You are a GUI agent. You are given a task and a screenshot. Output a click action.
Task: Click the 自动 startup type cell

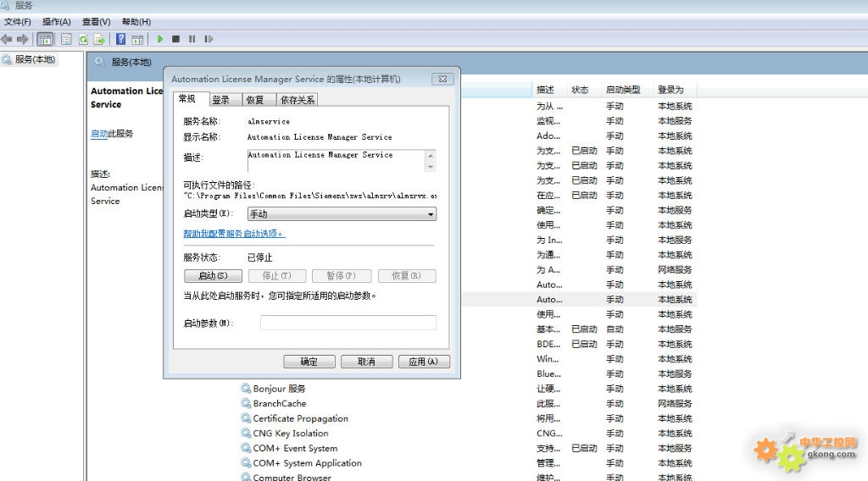[x=615, y=329]
